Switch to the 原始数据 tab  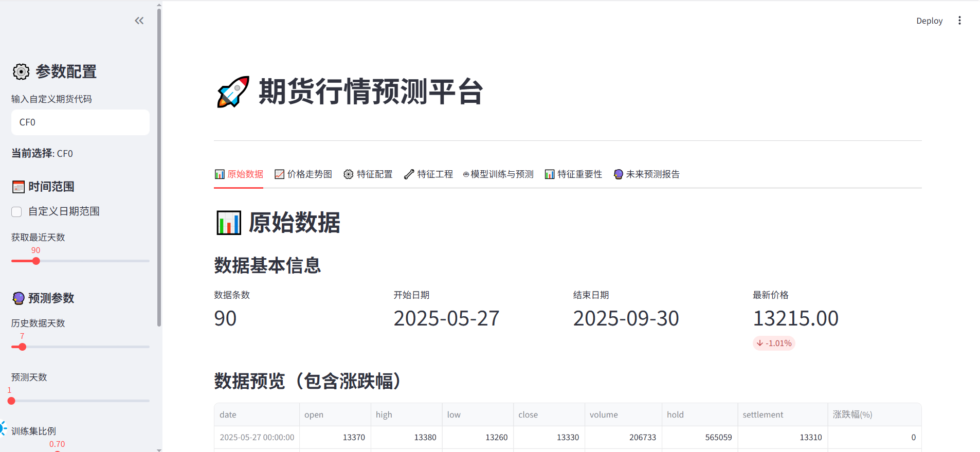239,174
